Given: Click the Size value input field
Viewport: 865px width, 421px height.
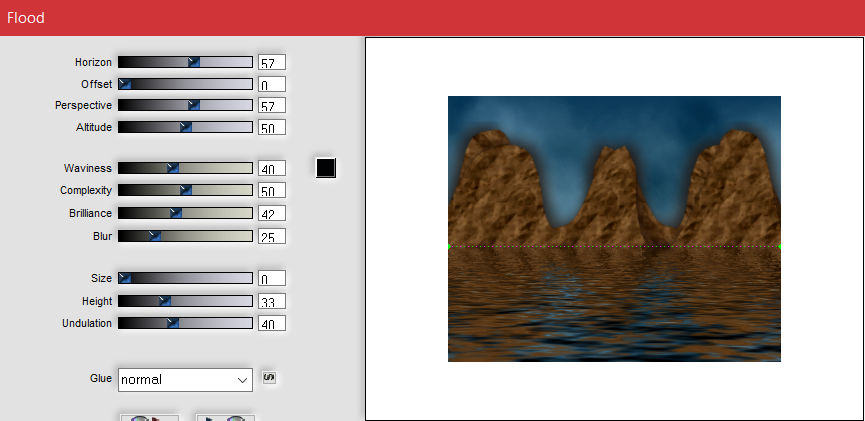Looking at the screenshot, I should (x=271, y=279).
